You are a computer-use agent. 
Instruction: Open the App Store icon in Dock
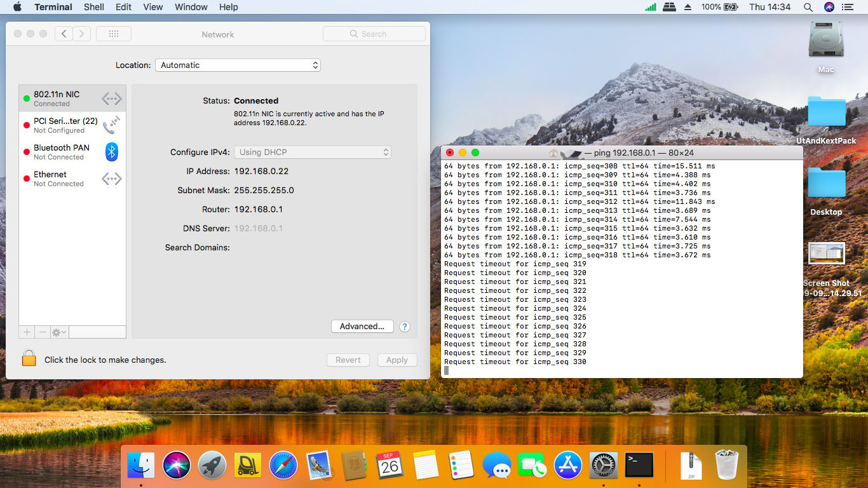coord(568,466)
